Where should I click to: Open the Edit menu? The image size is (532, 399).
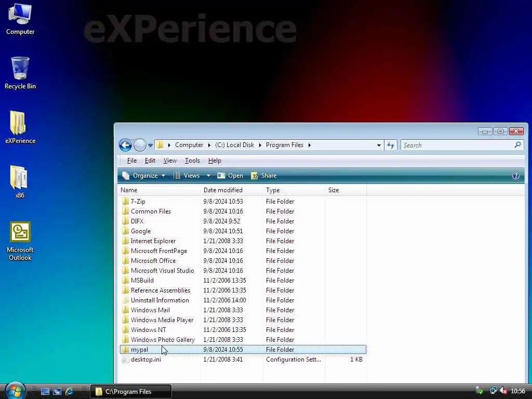[150, 161]
